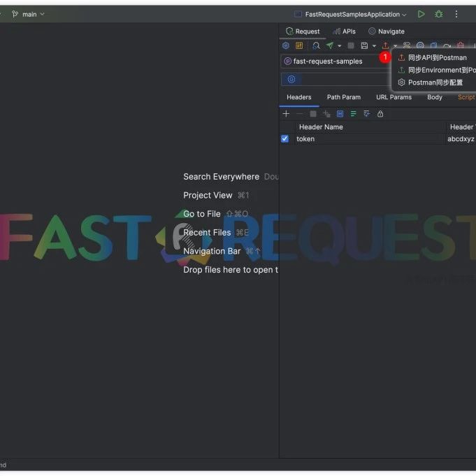
Task: Remove header row with minus icon
Action: tap(299, 114)
